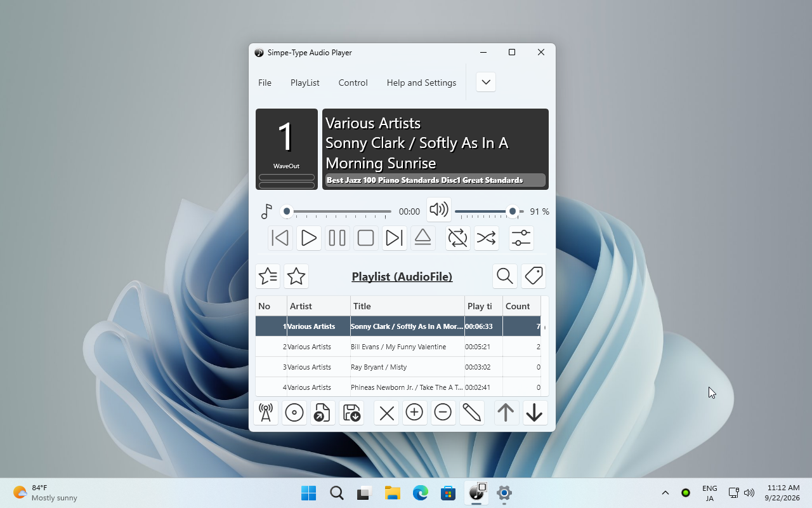Save the playlist with the disk icon

coord(351,413)
